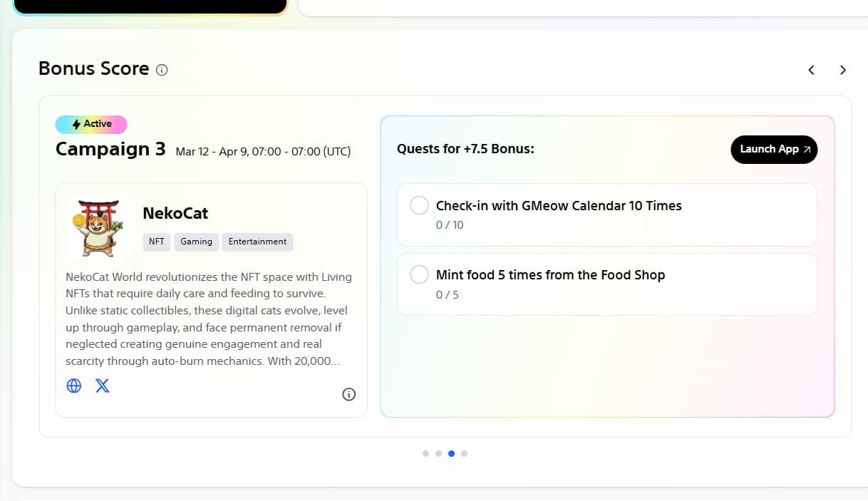The image size is (868, 501).
Task: Click the highlighted third pagination dot
Action: [451, 453]
